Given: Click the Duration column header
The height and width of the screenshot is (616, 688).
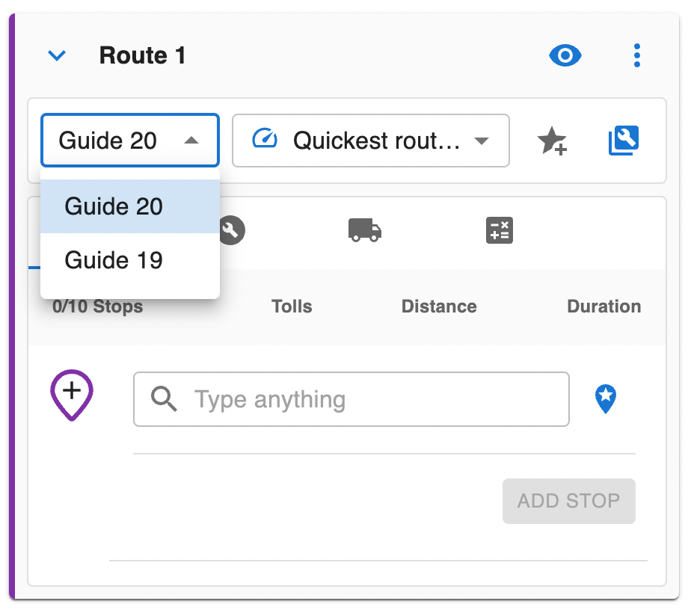Looking at the screenshot, I should pos(603,307).
